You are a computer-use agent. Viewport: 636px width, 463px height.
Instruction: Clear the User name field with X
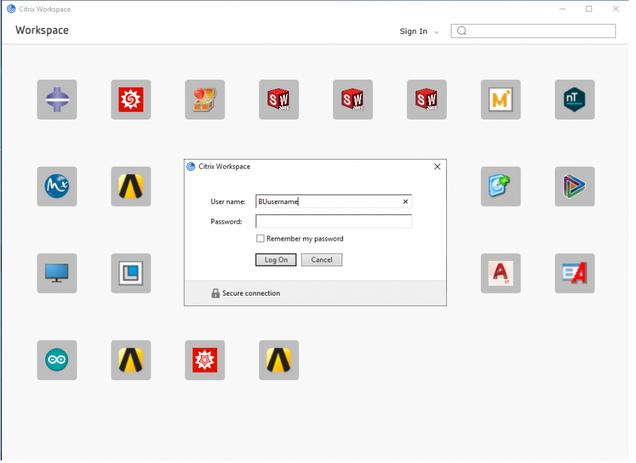tap(405, 202)
